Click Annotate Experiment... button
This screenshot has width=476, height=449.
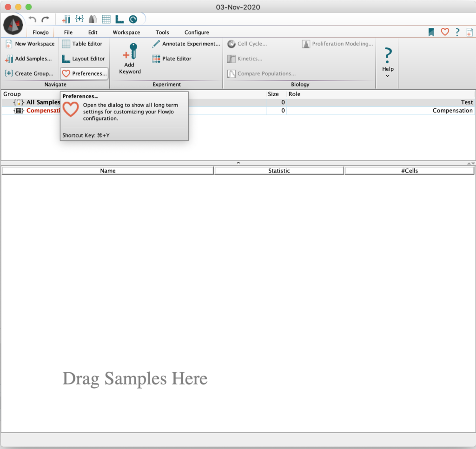186,44
